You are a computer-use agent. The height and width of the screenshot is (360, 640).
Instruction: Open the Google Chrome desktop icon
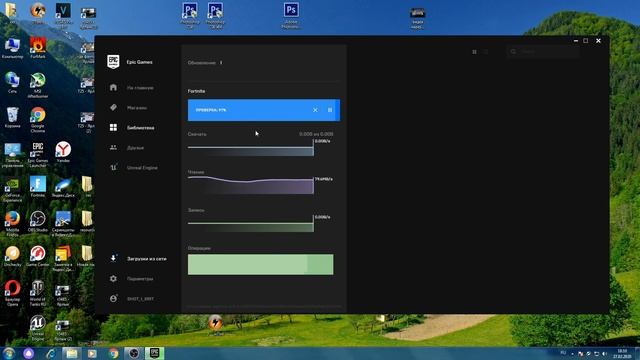coord(38,120)
